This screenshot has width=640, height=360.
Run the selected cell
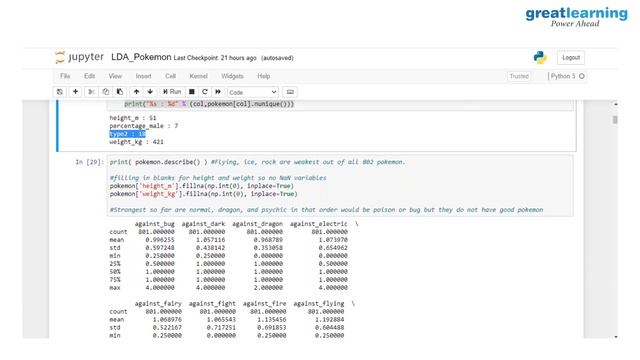pos(172,92)
